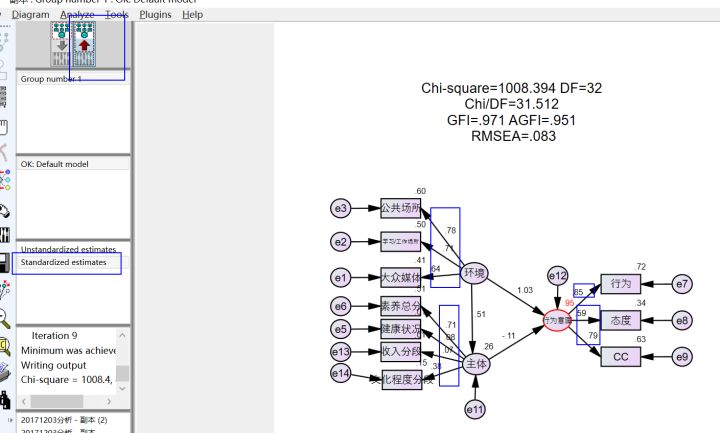This screenshot has width=720, height=433.
Task: Click log panel horizontal scroll left arrow
Action: click(x=24, y=401)
